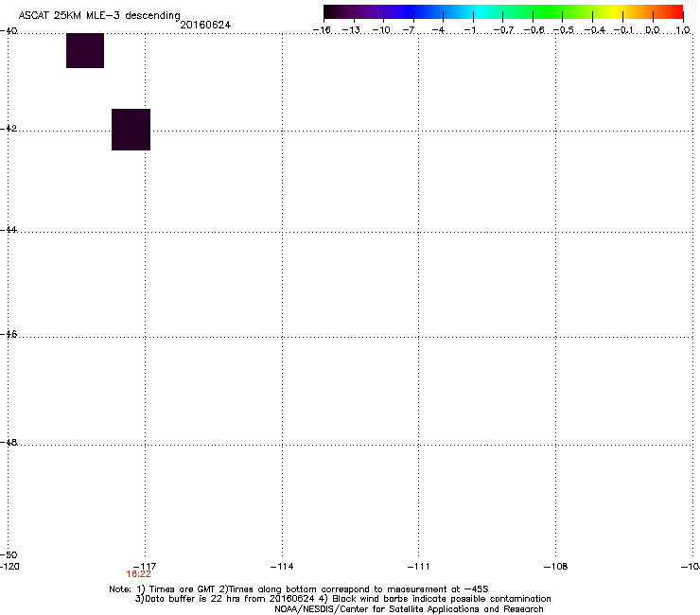Click the dark data square on the -42 line
Image resolution: width=700 pixels, height=615 pixels.
pyautogui.click(x=131, y=130)
